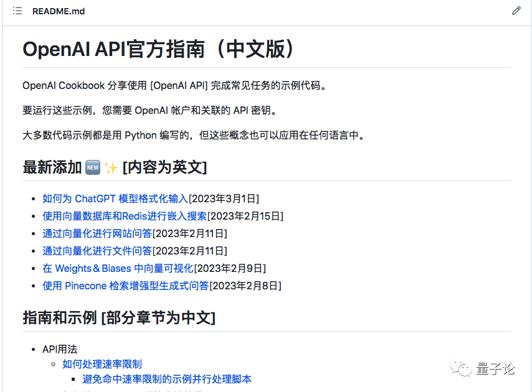
Task: Click heading OpenAI API官方指南（中文版）
Action: pyautogui.click(x=158, y=49)
